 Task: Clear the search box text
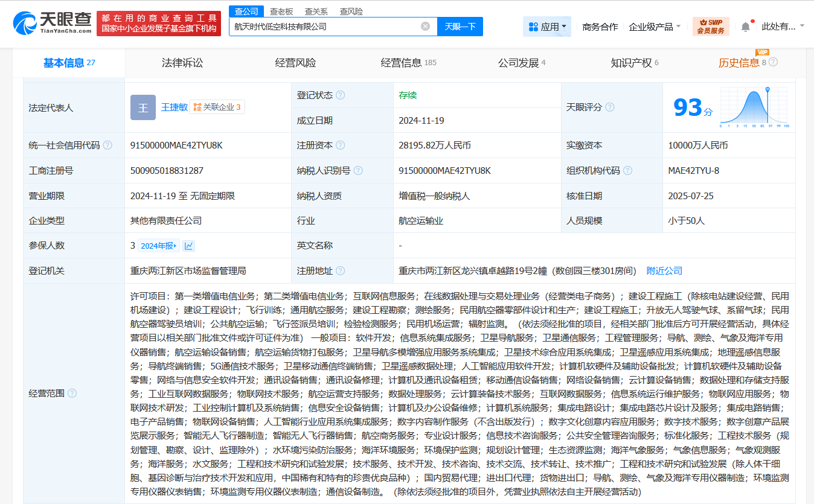pos(425,27)
